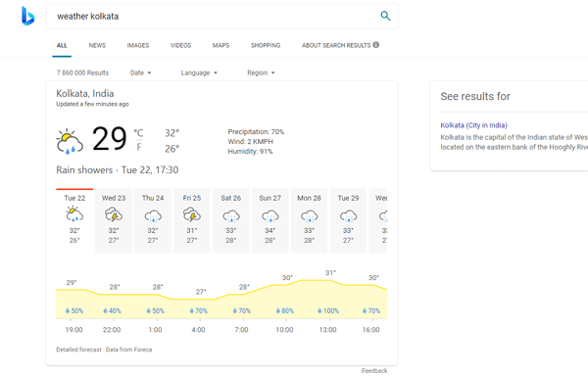Click the 31° peak label on temperature chart
This screenshot has width=588, height=378.
coord(331,273)
